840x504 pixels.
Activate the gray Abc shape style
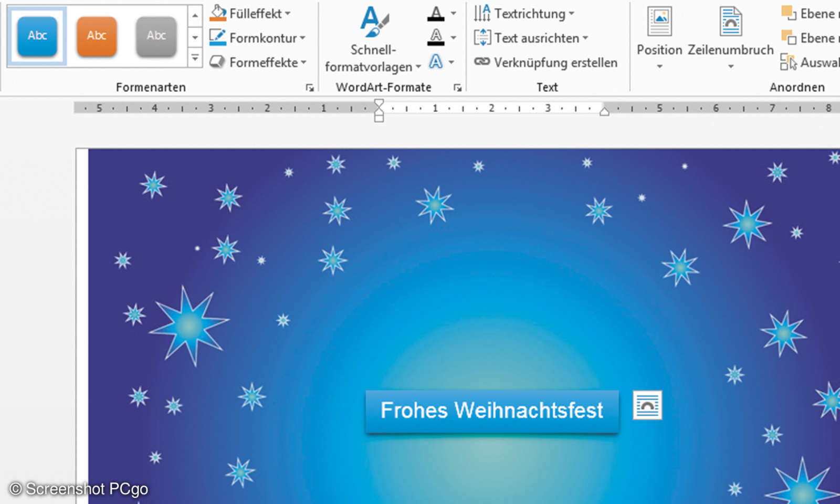tap(156, 35)
